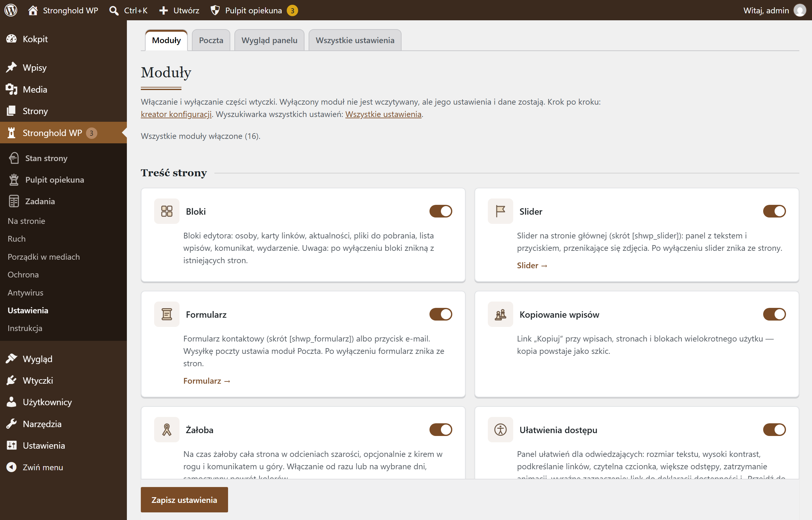Open the Antywirus submenu item
The image size is (812, 520).
pyautogui.click(x=25, y=292)
